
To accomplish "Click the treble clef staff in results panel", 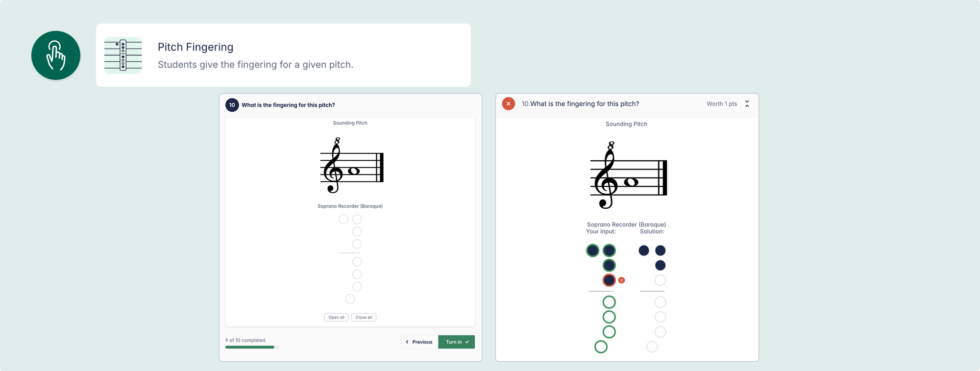I will click(x=628, y=176).
